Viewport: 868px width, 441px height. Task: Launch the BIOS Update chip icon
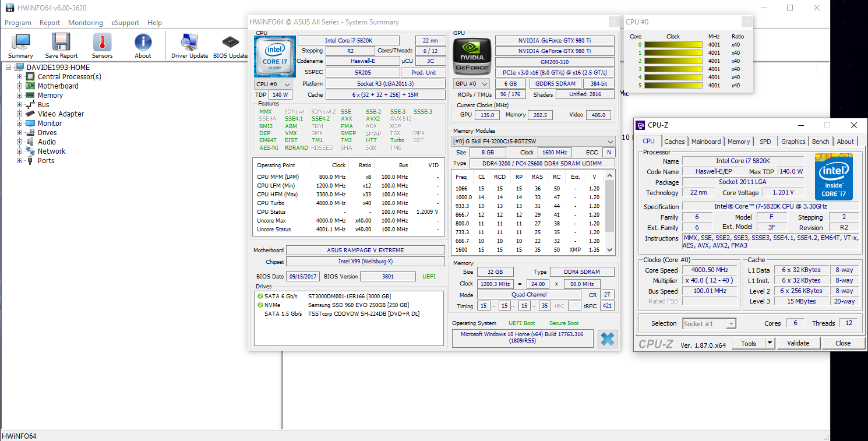[x=230, y=43]
